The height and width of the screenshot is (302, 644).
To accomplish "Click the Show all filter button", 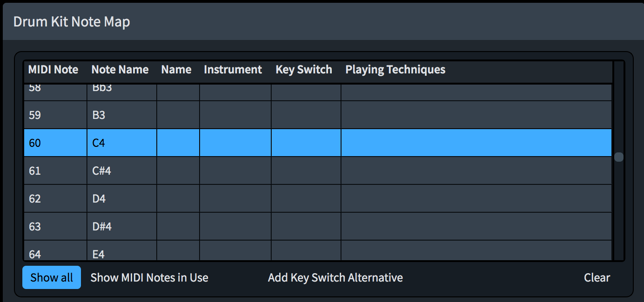I will (x=52, y=277).
